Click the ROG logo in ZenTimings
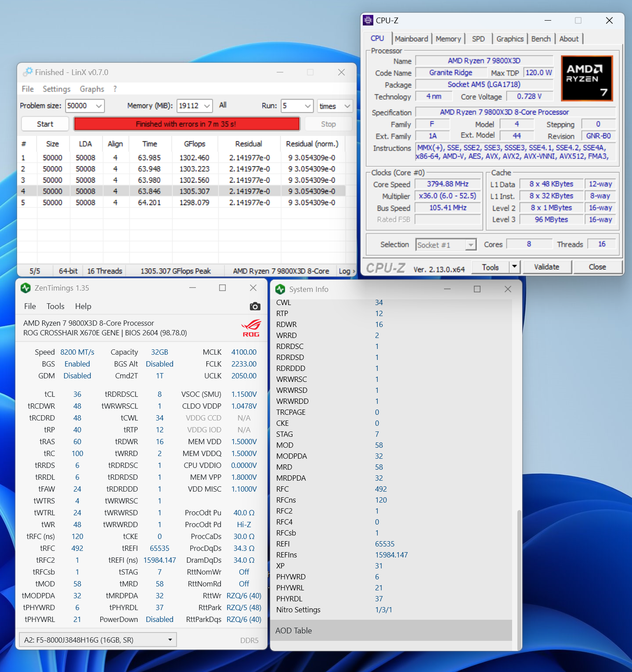632x672 pixels. click(x=251, y=328)
